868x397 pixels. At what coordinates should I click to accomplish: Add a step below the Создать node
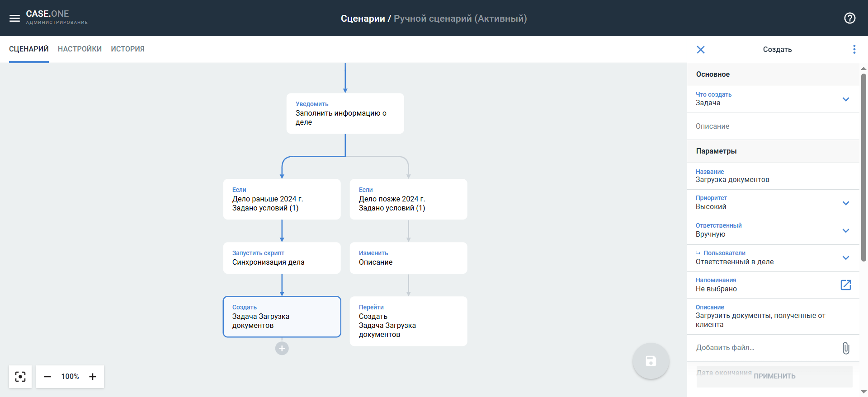(x=282, y=348)
